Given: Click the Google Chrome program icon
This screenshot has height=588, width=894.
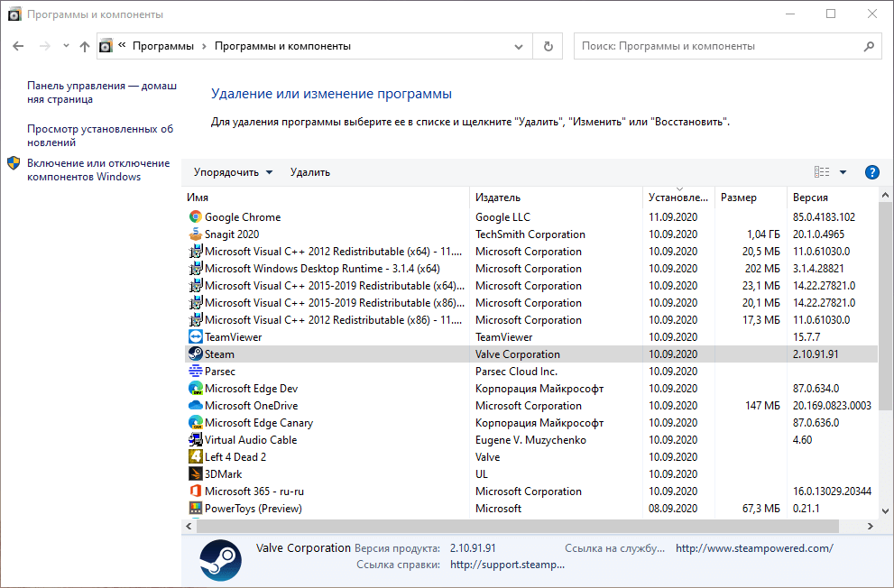Looking at the screenshot, I should 196,217.
